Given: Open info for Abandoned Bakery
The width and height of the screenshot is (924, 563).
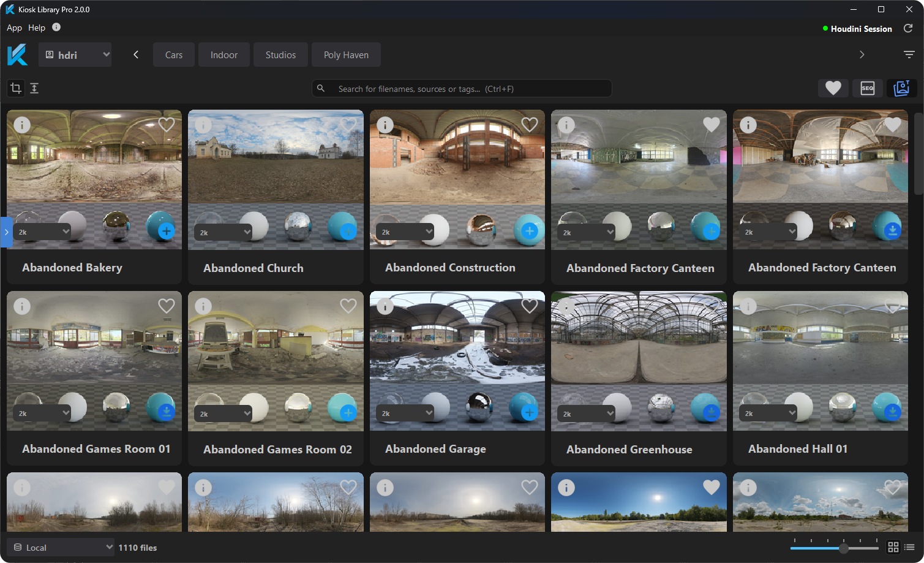Looking at the screenshot, I should click(22, 125).
